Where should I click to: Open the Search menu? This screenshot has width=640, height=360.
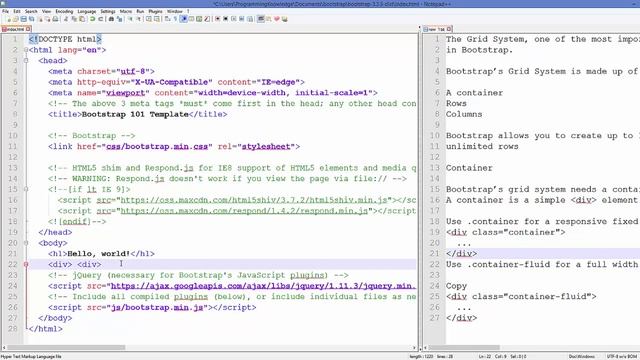tap(31, 11)
